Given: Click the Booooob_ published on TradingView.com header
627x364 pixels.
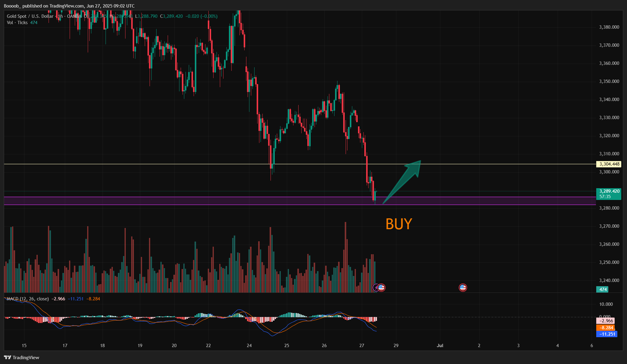Looking at the screenshot, I should [69, 6].
